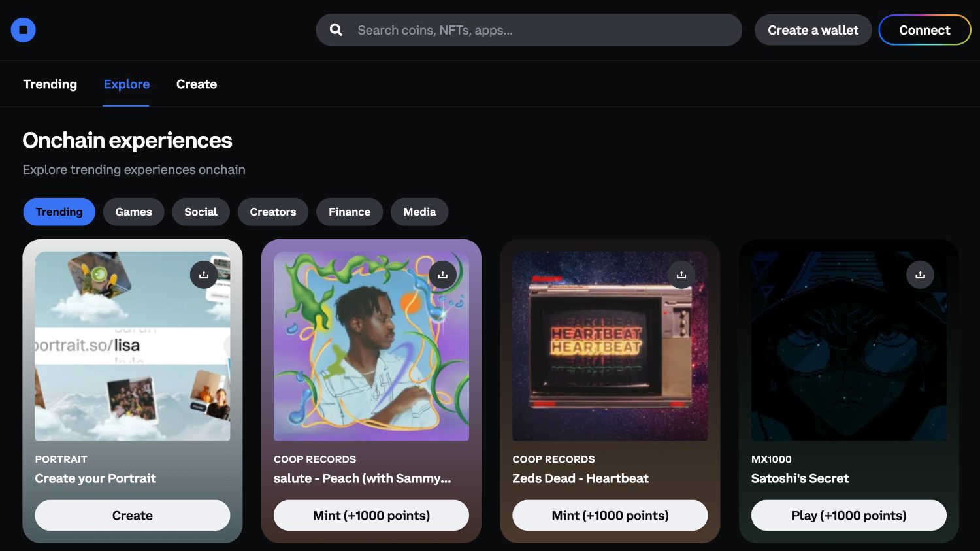Open the Create tab
Viewport: 980px width, 551px height.
point(197,84)
